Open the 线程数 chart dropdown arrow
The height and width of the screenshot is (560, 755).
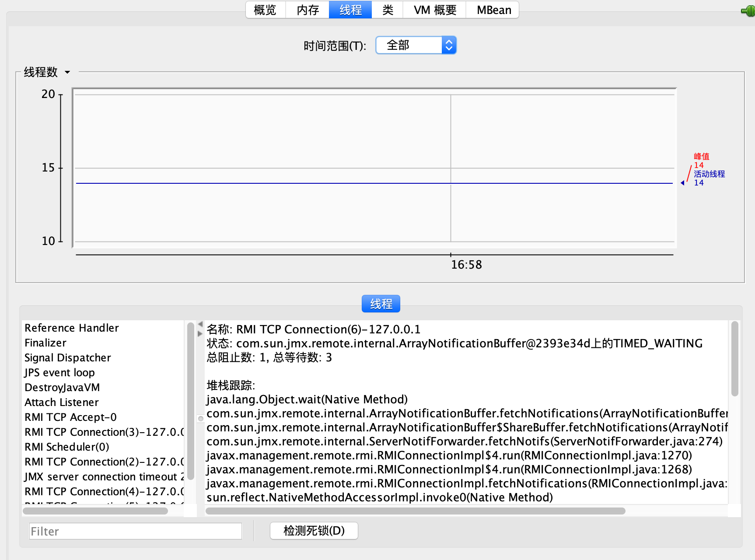(x=67, y=72)
